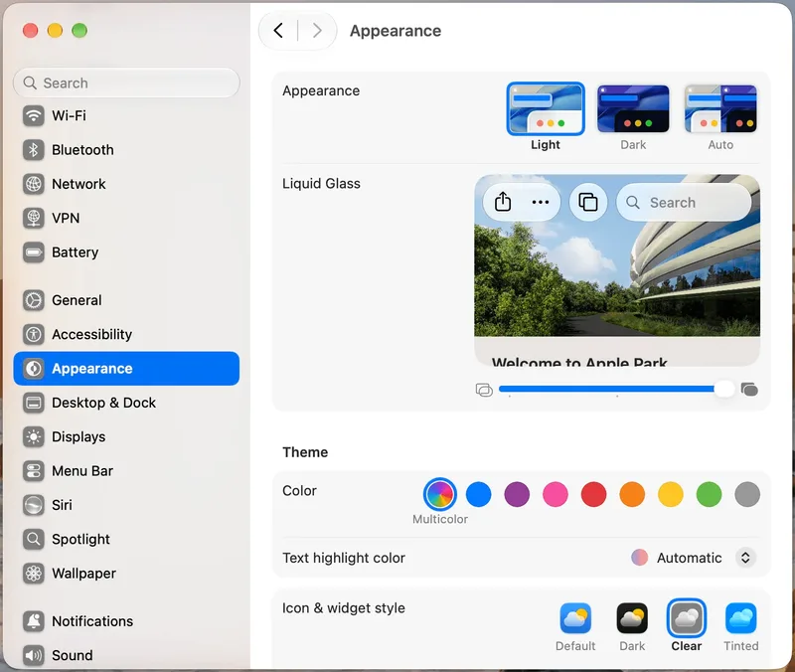
Task: Click the Liquid Glass slider knob
Action: pyautogui.click(x=724, y=389)
